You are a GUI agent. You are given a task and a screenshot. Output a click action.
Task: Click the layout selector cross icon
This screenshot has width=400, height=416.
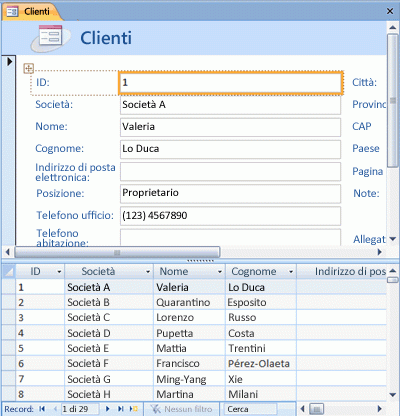29,69
